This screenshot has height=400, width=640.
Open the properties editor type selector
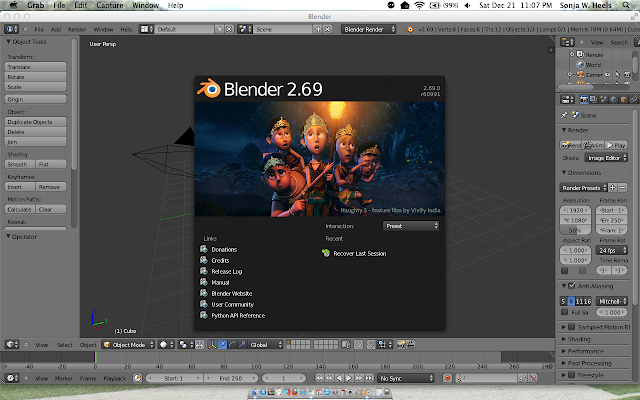pyautogui.click(x=567, y=99)
